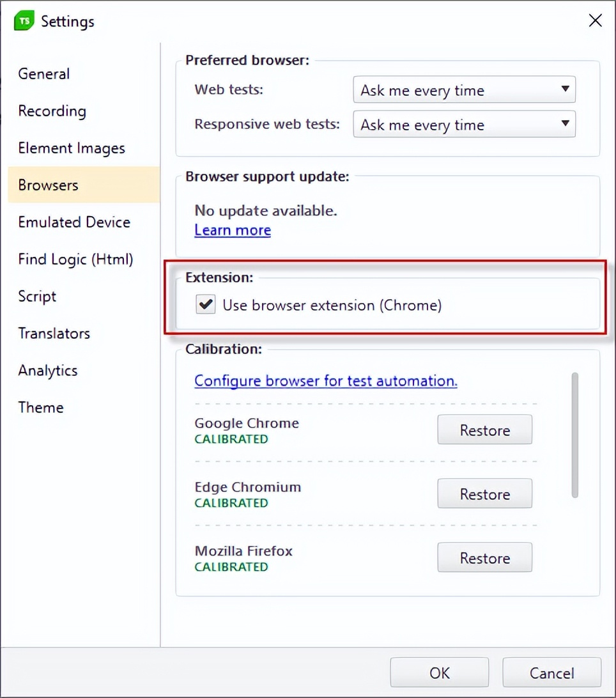
Task: Open the Recording settings section
Action: [52, 111]
